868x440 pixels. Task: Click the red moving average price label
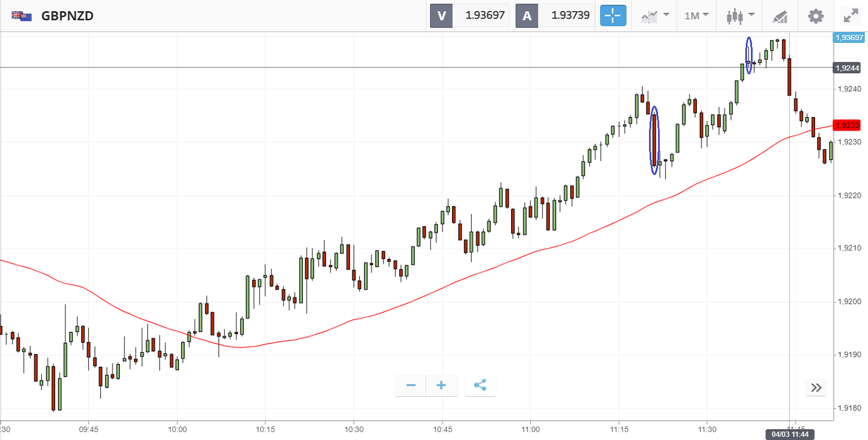(x=847, y=125)
